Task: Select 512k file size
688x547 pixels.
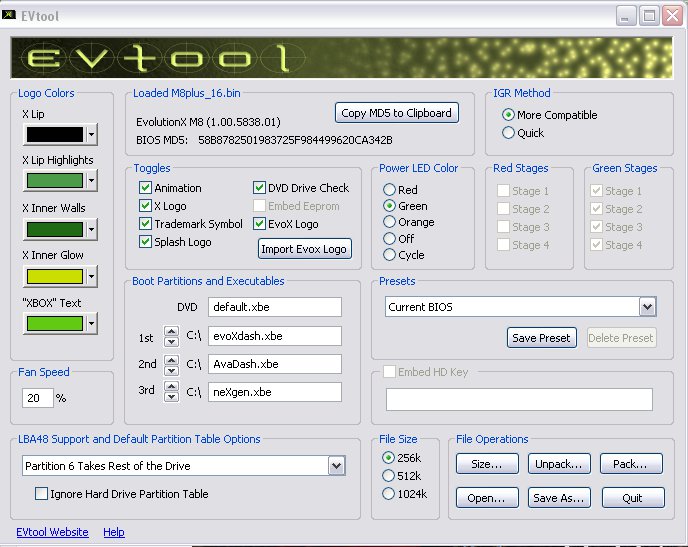Action: pos(388,475)
